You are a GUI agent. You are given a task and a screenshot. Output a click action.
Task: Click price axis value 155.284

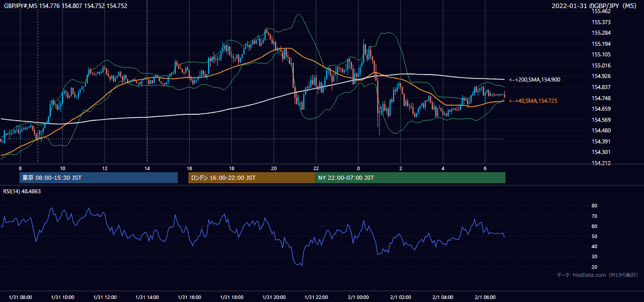tap(602, 33)
